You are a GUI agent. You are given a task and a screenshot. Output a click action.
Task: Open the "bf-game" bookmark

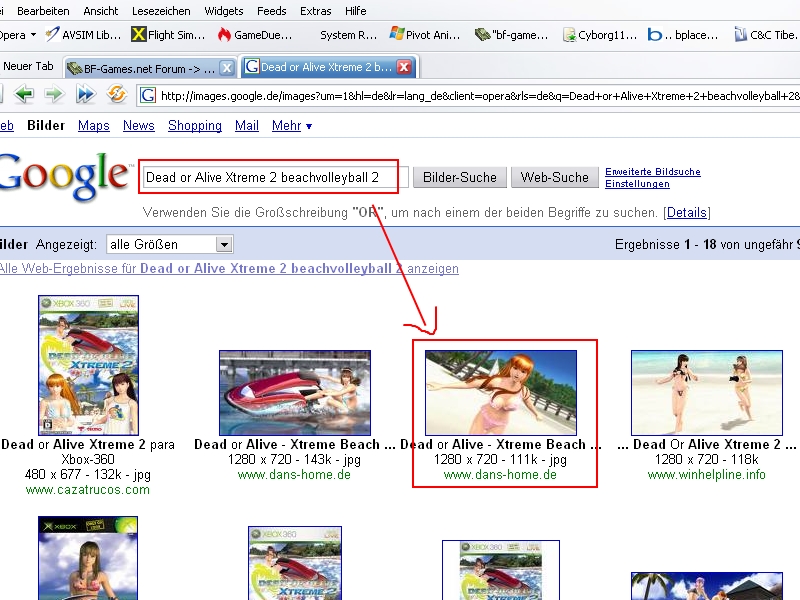[512, 35]
